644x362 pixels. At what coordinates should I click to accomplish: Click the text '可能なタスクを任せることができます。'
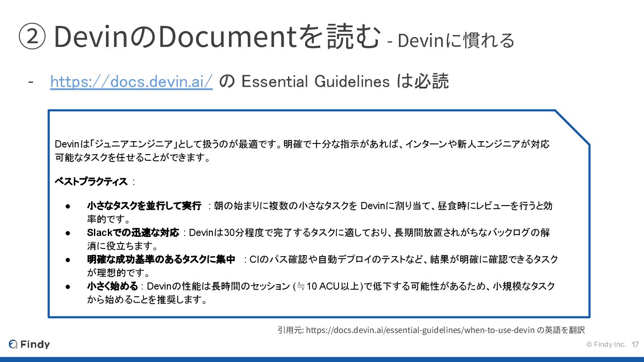[132, 158]
